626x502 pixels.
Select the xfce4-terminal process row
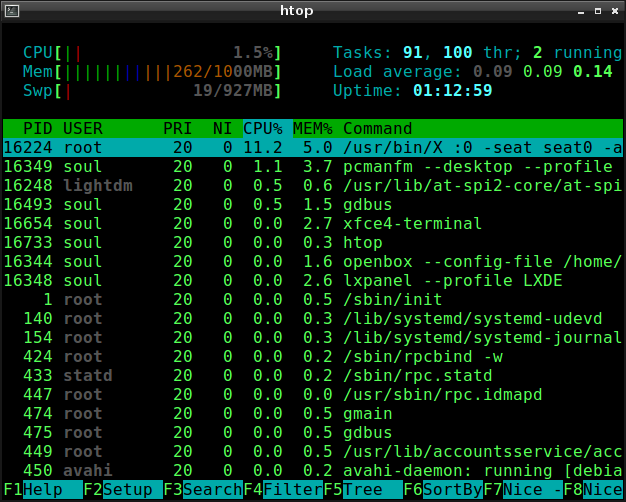coord(313,224)
